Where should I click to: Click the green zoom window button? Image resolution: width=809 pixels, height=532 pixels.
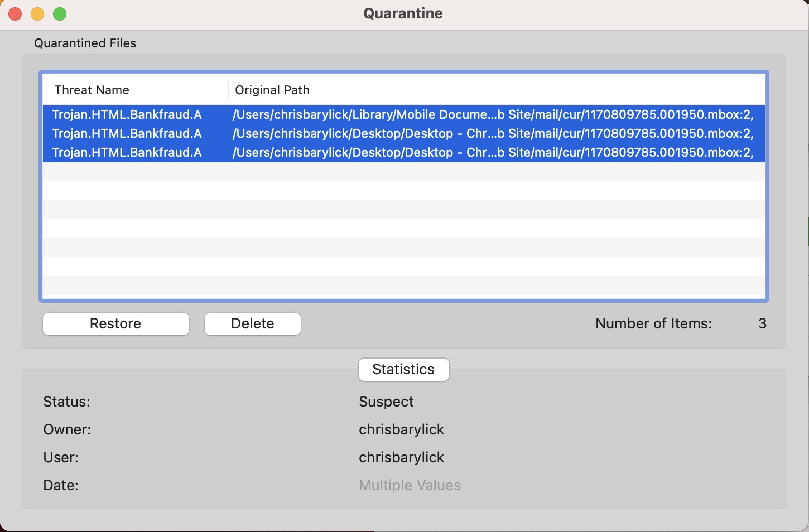60,14
